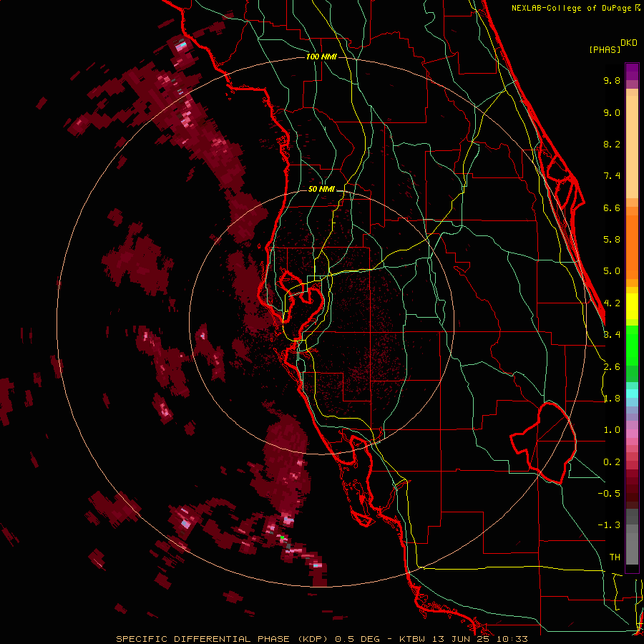Screen dimensions: 644x644
Task: Click the 1.0 color scale value
Action: 612,430
